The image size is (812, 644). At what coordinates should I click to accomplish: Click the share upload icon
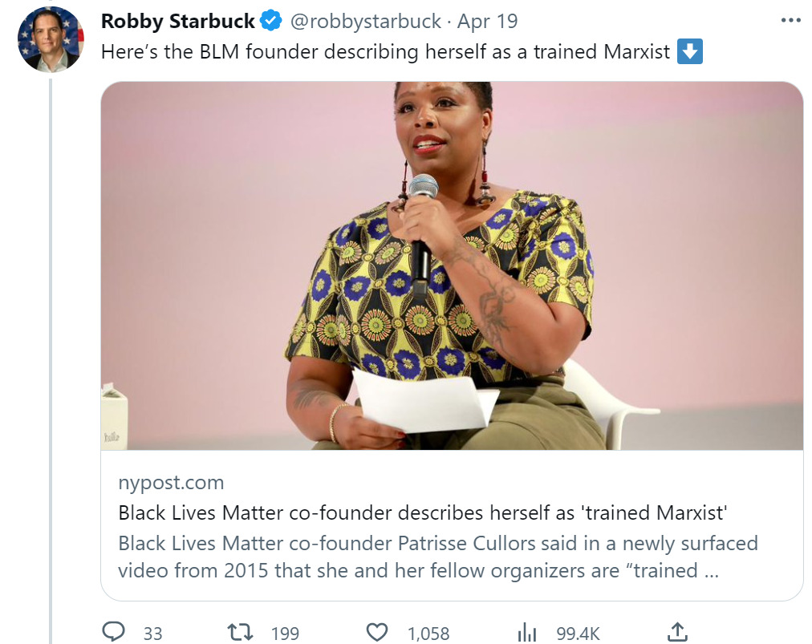pos(677,632)
